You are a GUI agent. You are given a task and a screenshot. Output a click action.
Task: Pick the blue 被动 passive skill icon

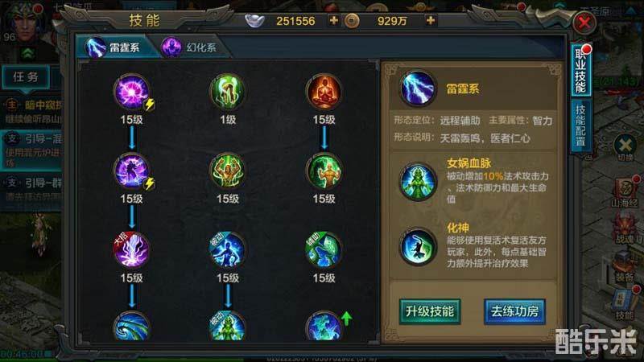click(227, 249)
